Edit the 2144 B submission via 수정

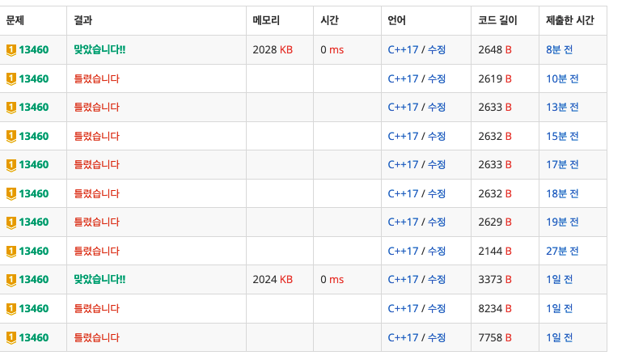click(437, 252)
